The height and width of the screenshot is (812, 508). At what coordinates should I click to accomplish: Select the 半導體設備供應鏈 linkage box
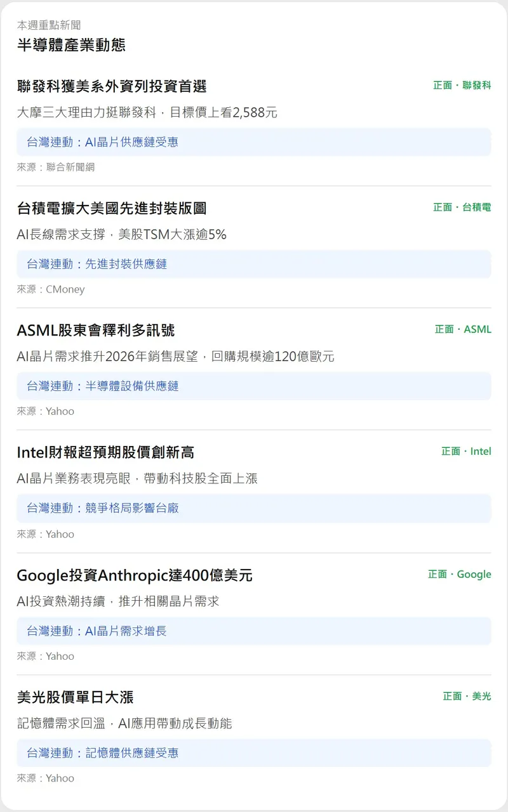253,386
